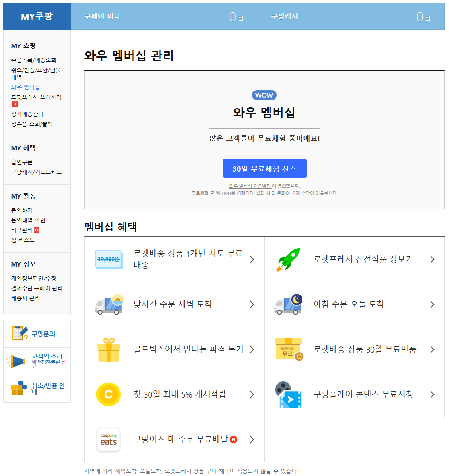Image resolution: width=449 pixels, height=476 pixels.
Task: Expand 쿠팡이츠 매 주문 무료배달 chevron
Action: tap(252, 440)
